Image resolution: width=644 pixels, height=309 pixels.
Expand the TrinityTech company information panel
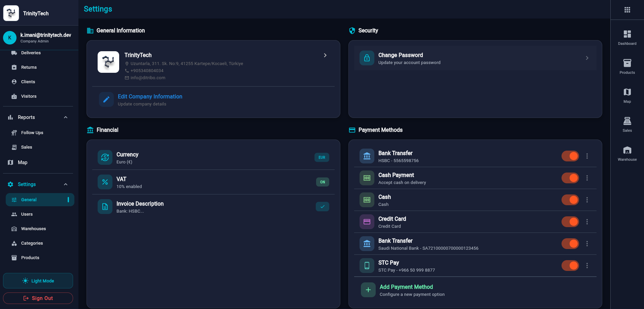(x=325, y=55)
